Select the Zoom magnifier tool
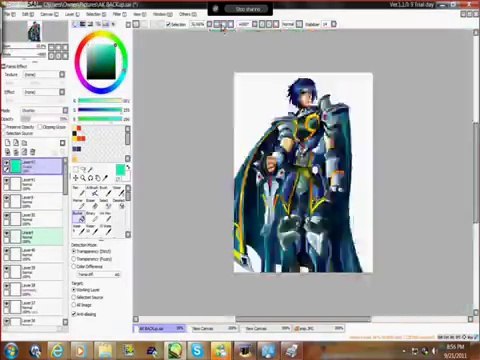The height and width of the screenshot is (360, 480). (83, 178)
